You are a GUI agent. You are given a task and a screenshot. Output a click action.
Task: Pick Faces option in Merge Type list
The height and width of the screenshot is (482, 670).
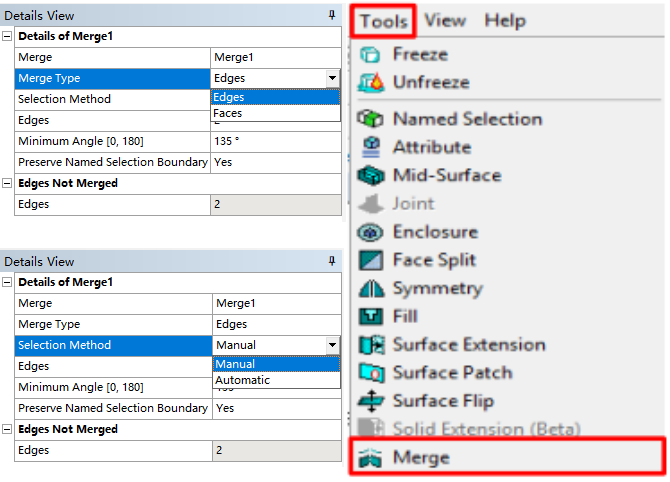click(x=276, y=113)
